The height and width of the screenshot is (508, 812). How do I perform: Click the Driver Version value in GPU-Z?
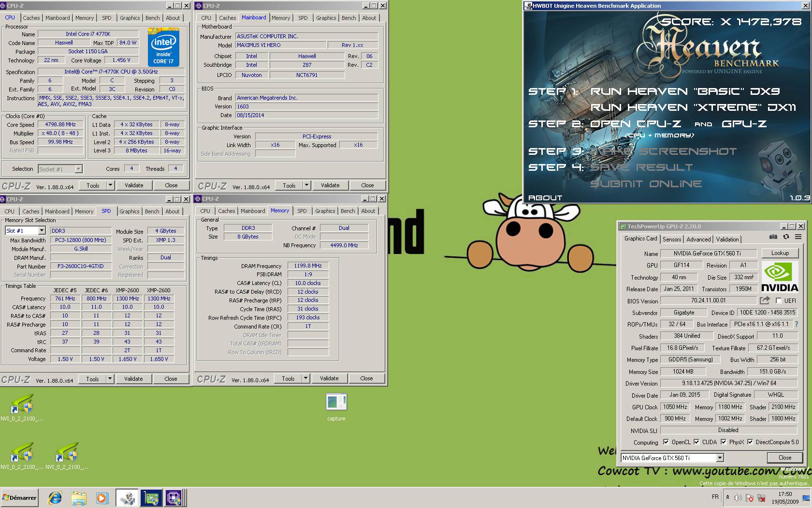click(729, 383)
